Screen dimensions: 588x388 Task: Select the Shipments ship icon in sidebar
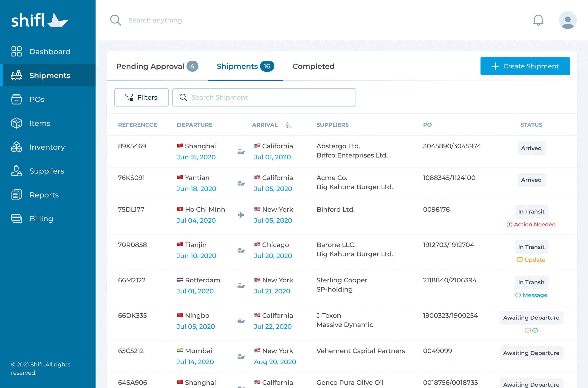pos(16,75)
